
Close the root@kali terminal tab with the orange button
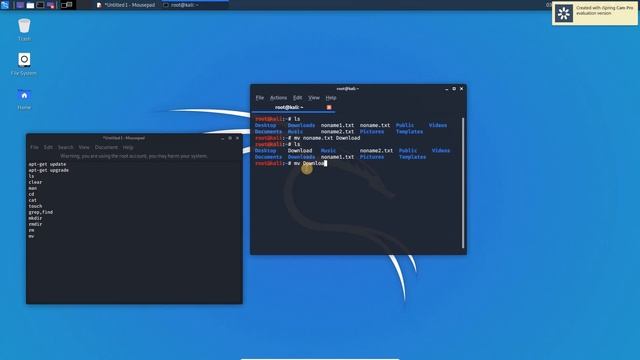coord(329,107)
